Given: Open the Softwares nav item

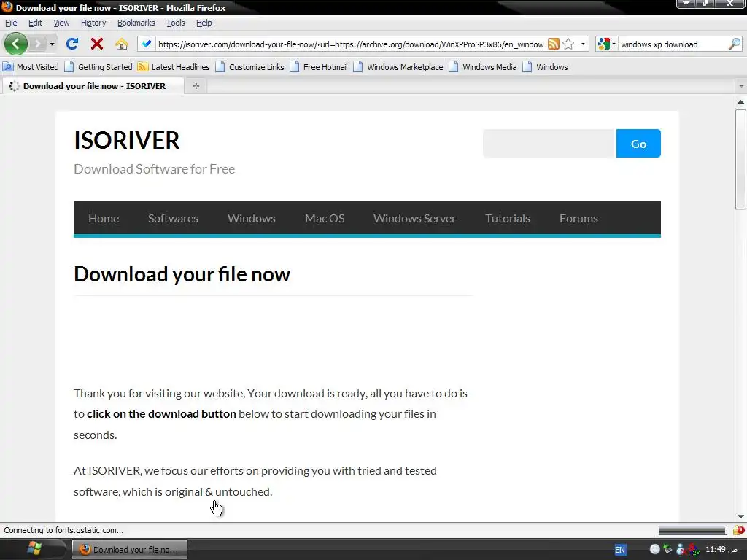Looking at the screenshot, I should click(173, 218).
